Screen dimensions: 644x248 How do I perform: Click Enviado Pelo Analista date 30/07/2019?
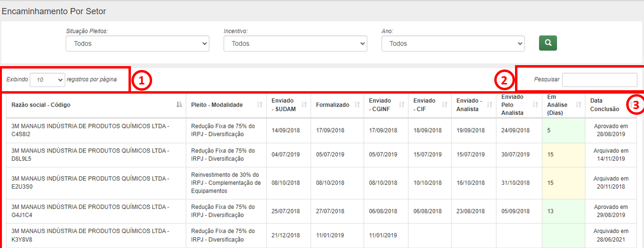click(x=515, y=155)
